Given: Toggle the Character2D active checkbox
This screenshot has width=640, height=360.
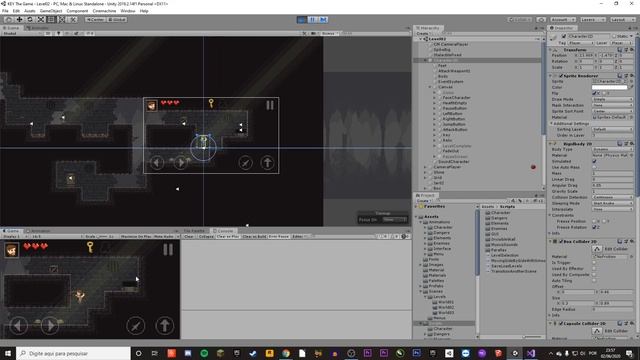Looking at the screenshot, I should click(x=564, y=36).
